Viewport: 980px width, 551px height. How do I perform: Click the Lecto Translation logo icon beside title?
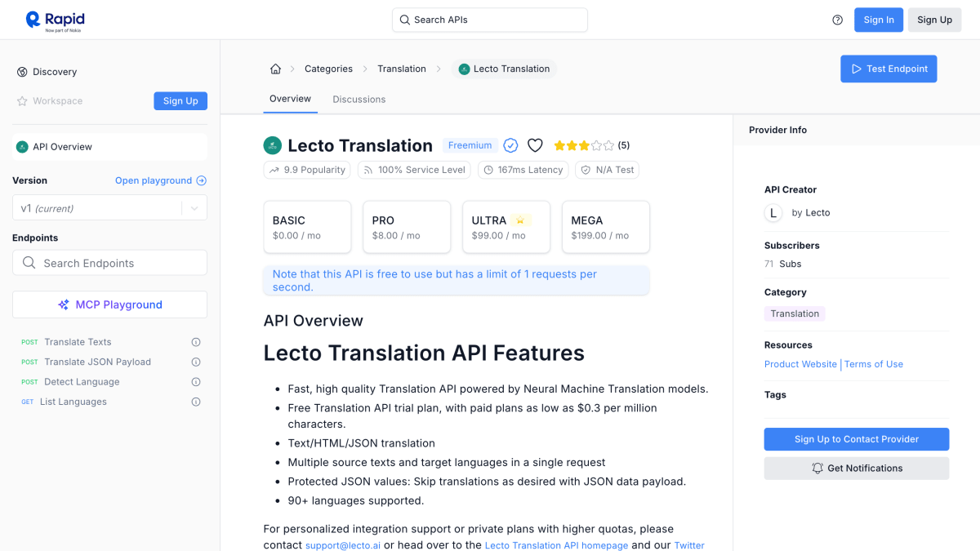[272, 145]
